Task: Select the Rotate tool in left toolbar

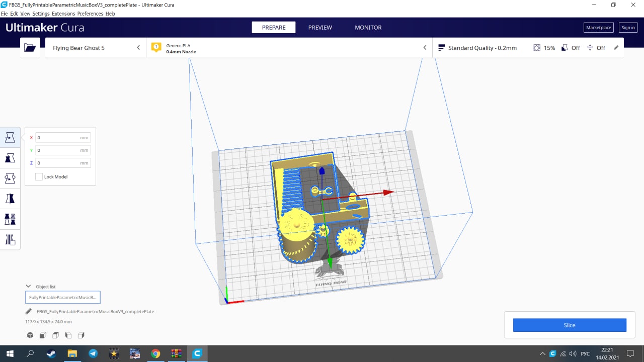Action: pos(10,178)
